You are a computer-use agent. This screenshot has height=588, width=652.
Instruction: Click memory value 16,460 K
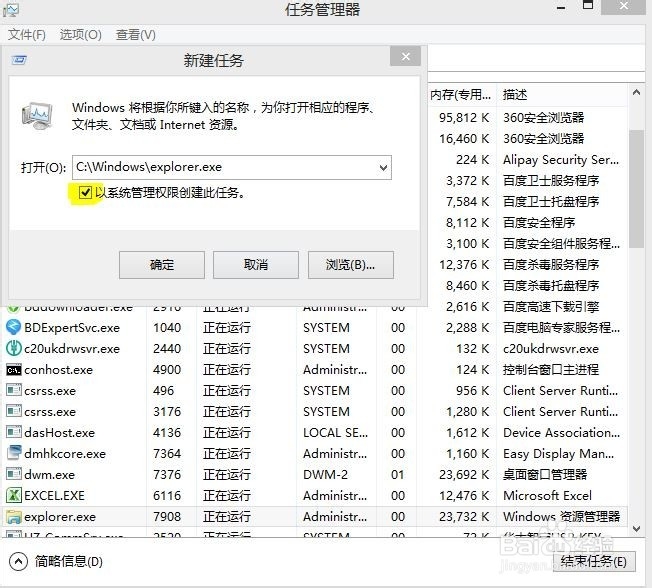coord(464,138)
